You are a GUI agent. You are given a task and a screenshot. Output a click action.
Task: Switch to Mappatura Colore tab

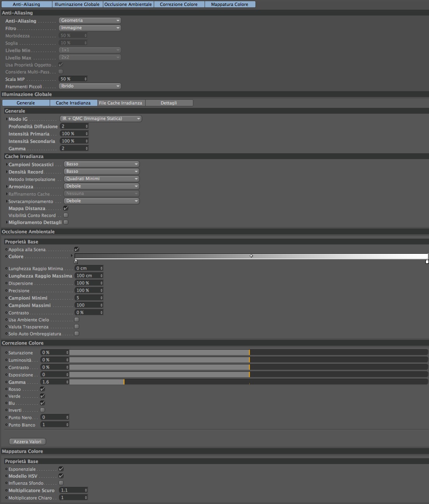point(230,4)
